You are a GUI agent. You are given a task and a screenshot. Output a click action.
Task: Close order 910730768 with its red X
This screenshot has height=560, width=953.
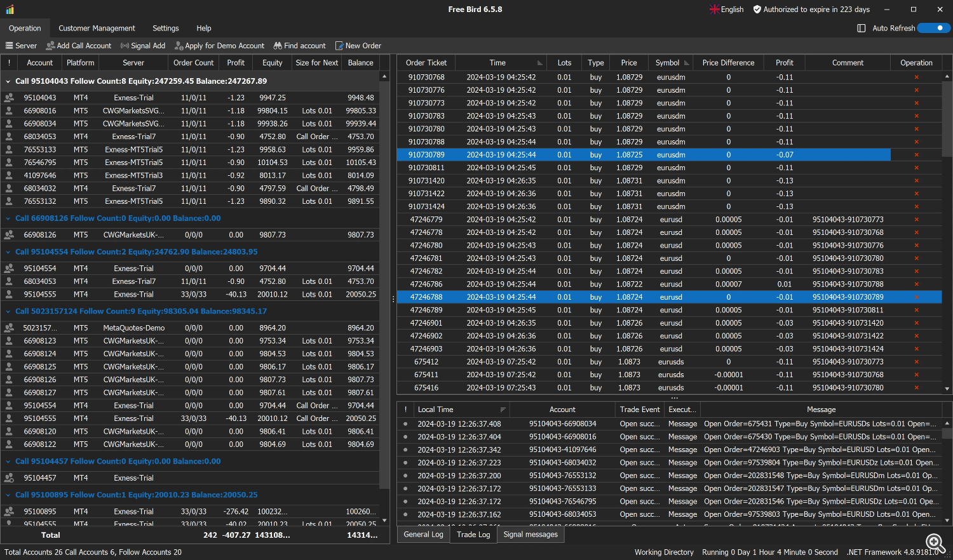(916, 77)
